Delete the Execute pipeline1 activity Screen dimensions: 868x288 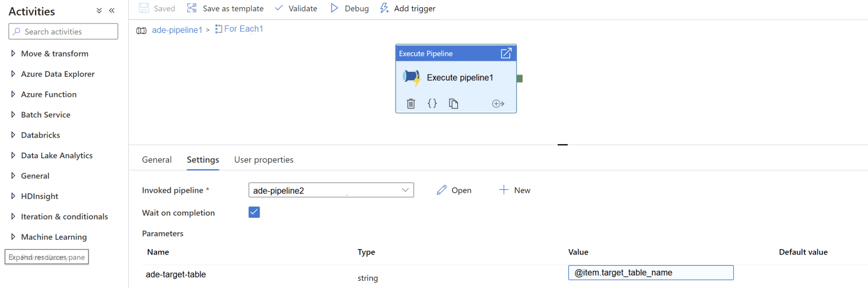pos(411,104)
